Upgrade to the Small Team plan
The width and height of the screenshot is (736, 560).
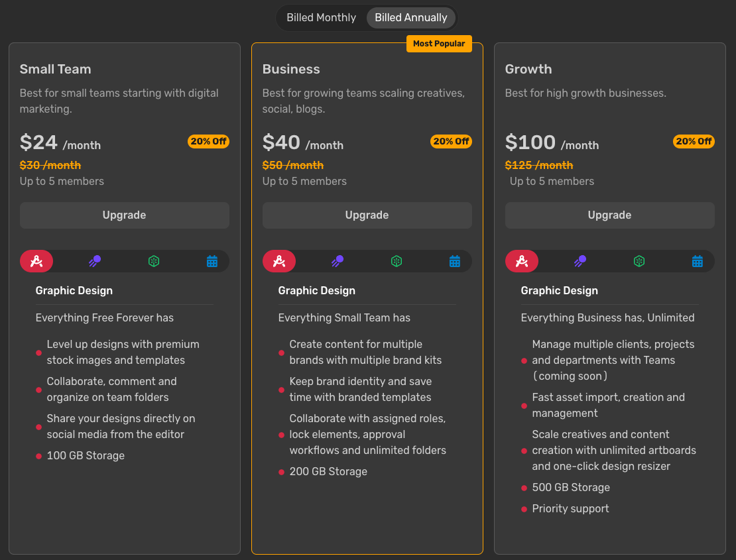pyautogui.click(x=124, y=215)
